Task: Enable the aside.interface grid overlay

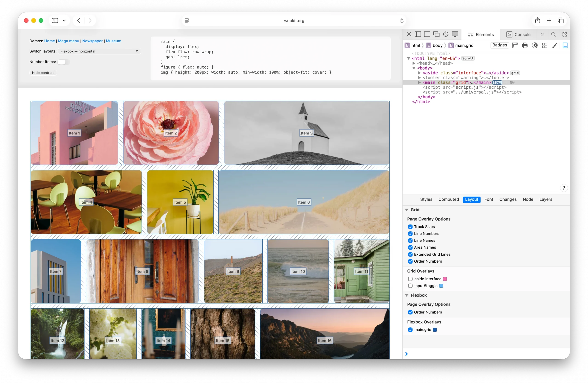Action: (410, 279)
